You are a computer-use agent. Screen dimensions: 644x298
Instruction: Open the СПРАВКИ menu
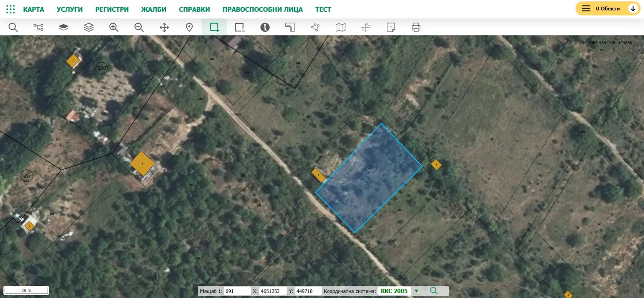(x=194, y=9)
